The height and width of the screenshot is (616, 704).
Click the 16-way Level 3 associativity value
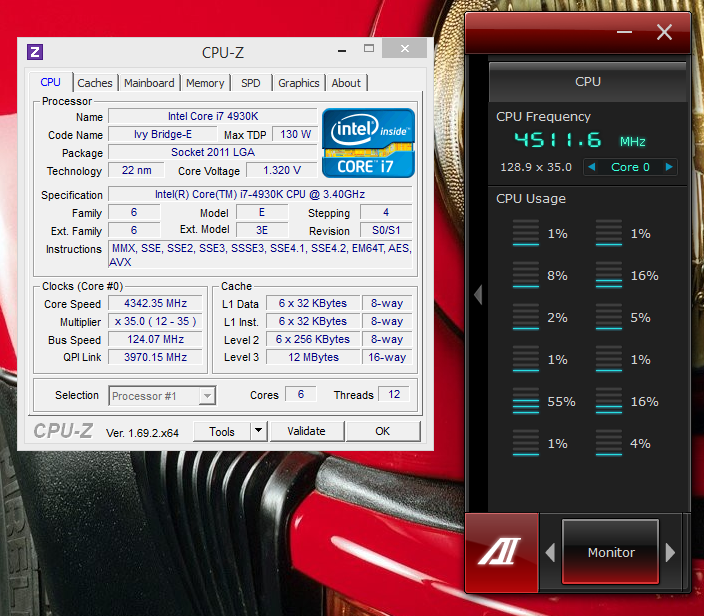(x=387, y=357)
